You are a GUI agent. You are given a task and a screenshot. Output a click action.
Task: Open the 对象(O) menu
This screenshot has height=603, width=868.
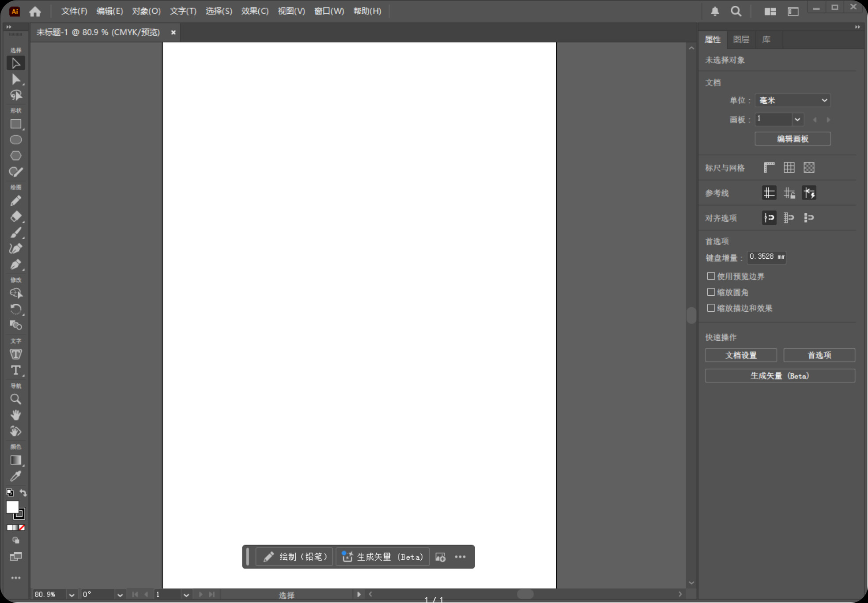(146, 11)
